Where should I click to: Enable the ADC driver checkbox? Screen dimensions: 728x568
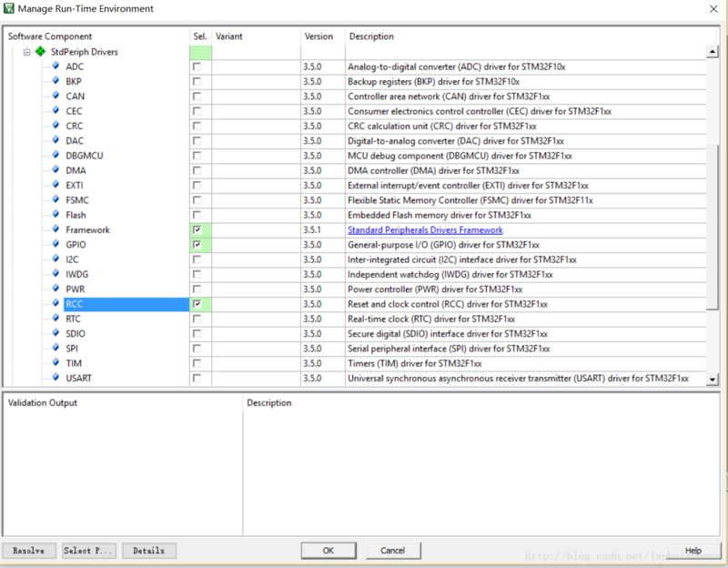197,66
